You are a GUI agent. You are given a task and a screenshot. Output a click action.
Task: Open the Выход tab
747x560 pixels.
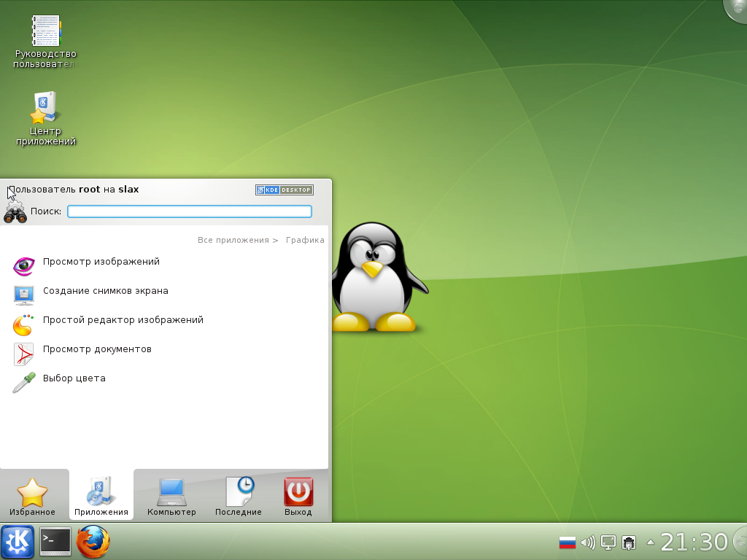pyautogui.click(x=298, y=495)
